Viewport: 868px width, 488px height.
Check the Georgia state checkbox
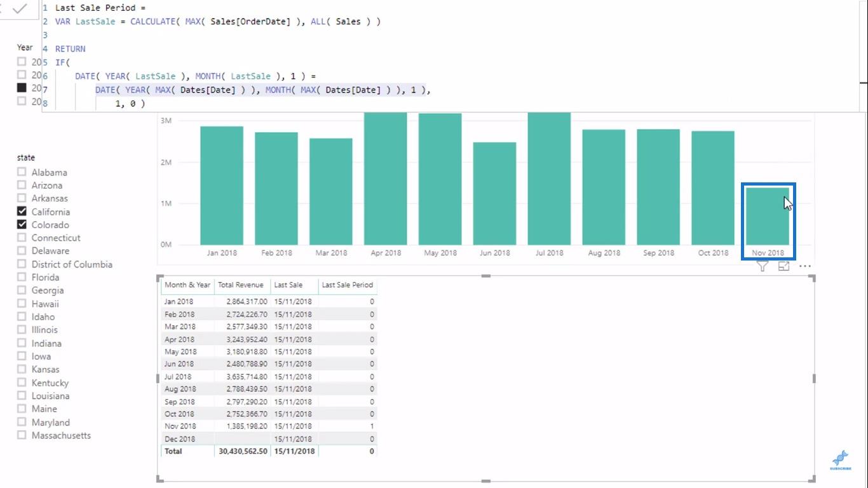[x=22, y=290]
